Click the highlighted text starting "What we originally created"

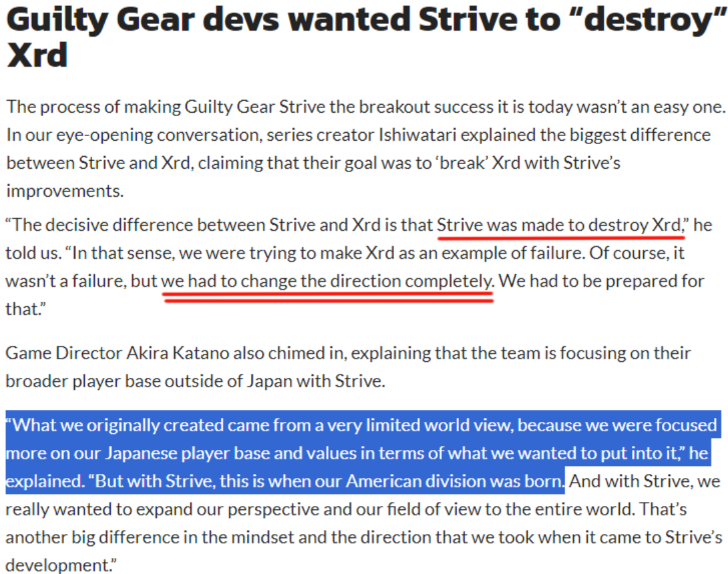pos(363,453)
